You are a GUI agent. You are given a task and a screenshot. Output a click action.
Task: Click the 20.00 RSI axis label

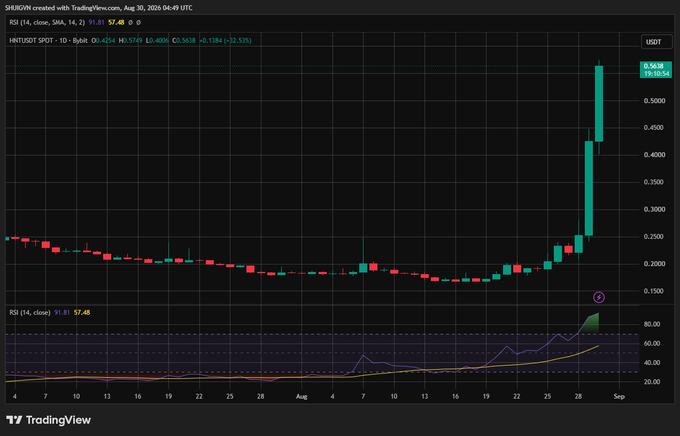(652, 382)
